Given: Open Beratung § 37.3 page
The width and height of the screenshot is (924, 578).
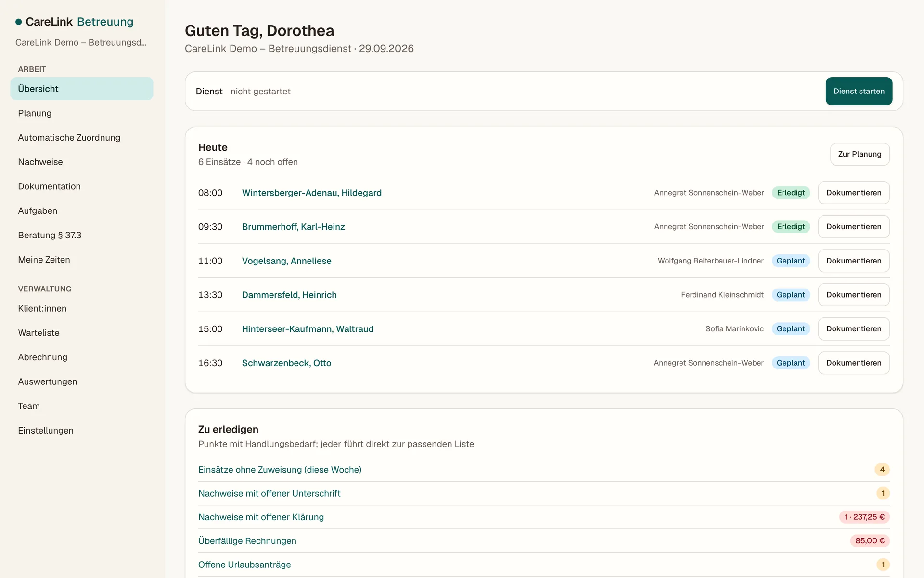Looking at the screenshot, I should pyautogui.click(x=82, y=235).
